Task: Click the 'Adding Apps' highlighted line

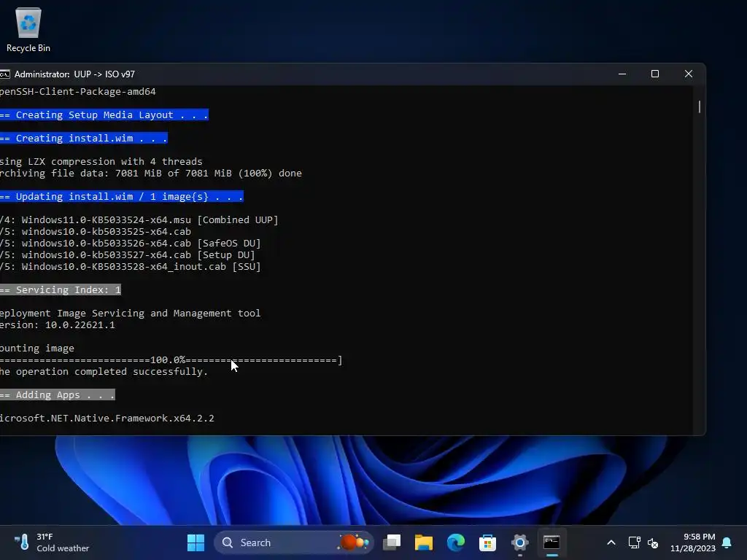Action: tap(57, 394)
